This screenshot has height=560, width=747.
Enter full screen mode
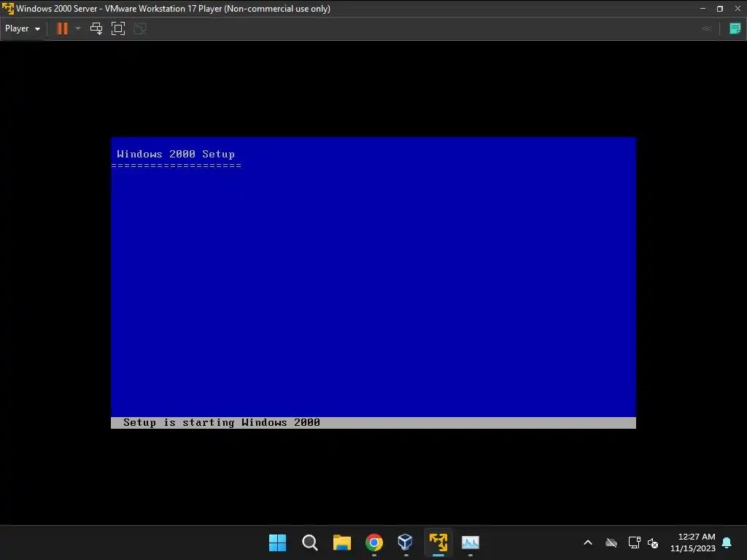pyautogui.click(x=118, y=28)
